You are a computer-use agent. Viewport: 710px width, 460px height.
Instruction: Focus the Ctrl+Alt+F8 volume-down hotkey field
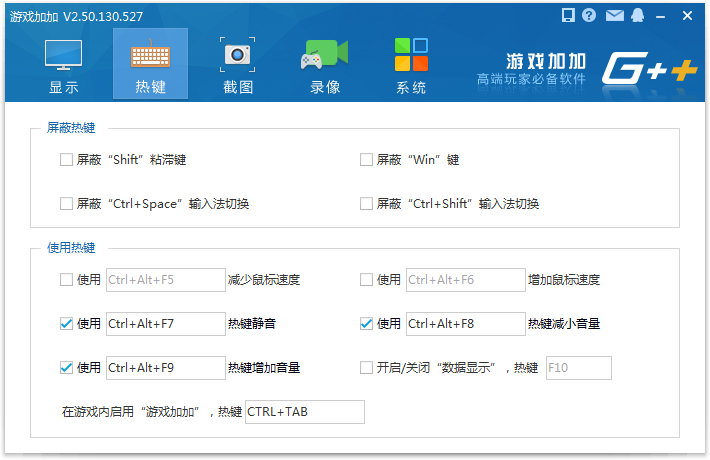[x=465, y=324]
